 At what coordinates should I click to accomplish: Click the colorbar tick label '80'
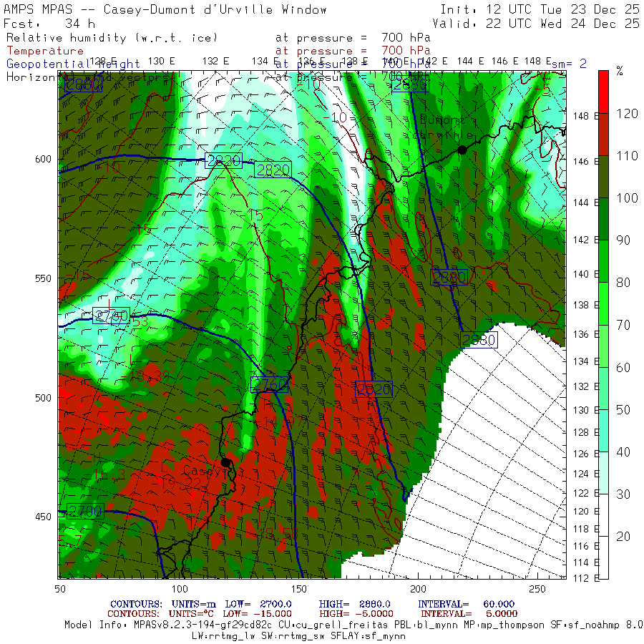(623, 283)
